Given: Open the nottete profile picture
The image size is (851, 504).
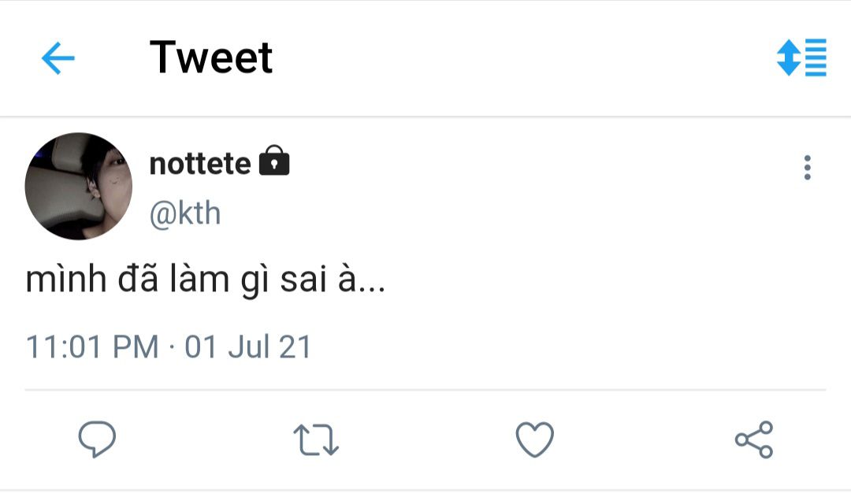Looking at the screenshot, I should click(x=79, y=186).
